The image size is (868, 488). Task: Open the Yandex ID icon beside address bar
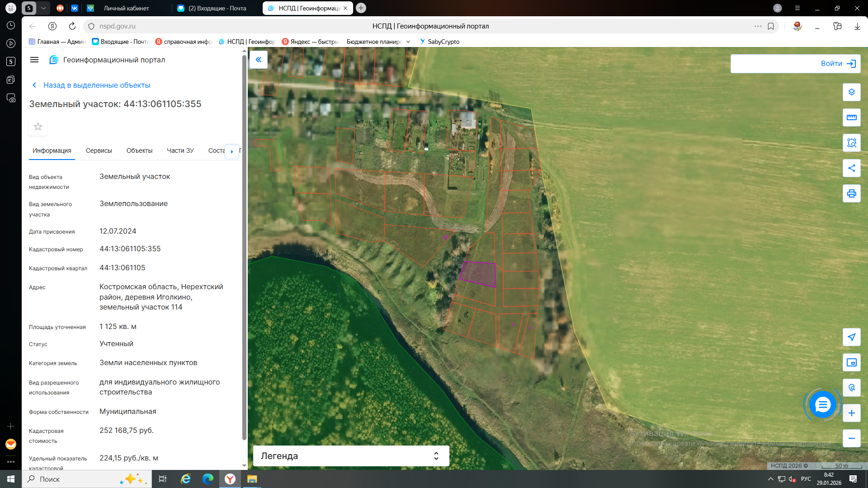point(52,26)
